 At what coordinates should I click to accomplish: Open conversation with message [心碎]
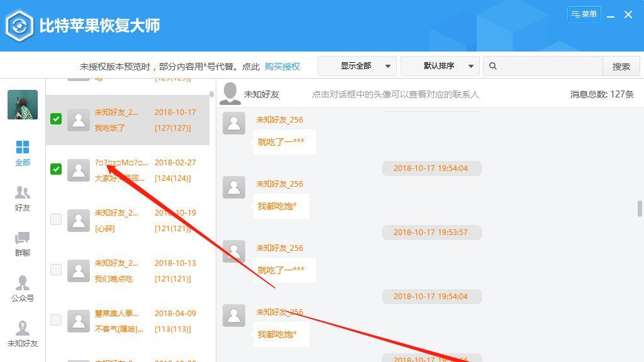[128, 221]
